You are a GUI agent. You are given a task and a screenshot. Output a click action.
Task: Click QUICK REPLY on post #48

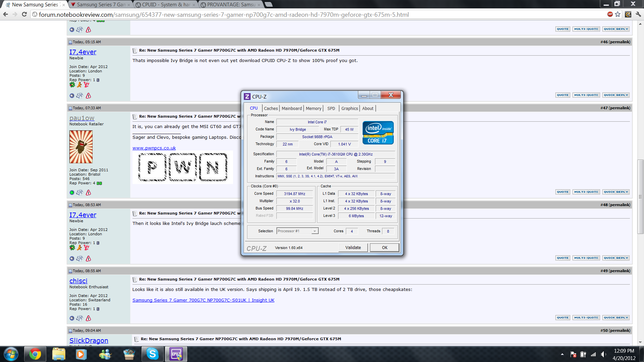(616, 258)
